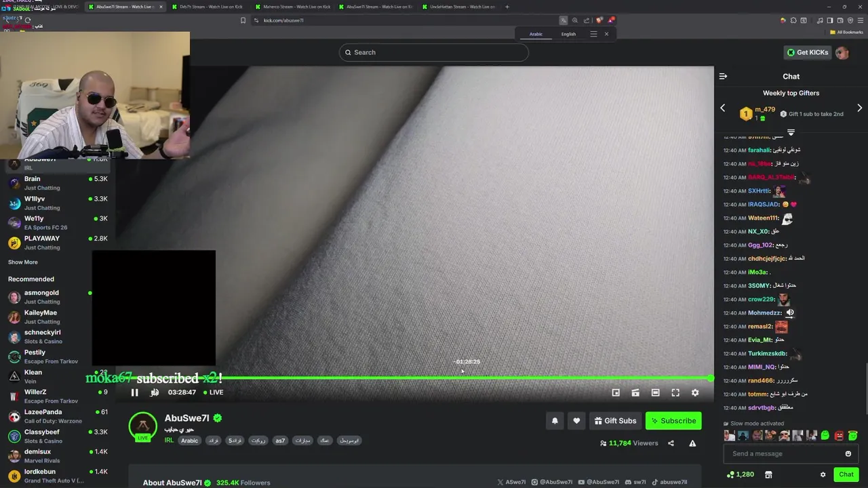Show previous weekly top gifter
The image size is (868, 488).
723,108
